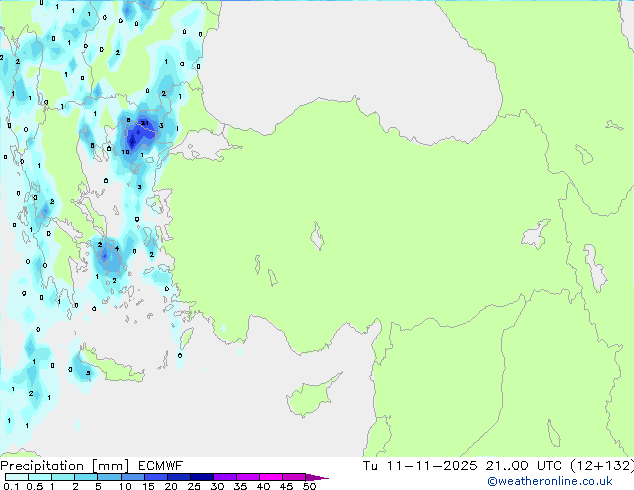Click the '10' precipitation value on map
Viewport: 634px width, 490px height.
click(x=126, y=152)
